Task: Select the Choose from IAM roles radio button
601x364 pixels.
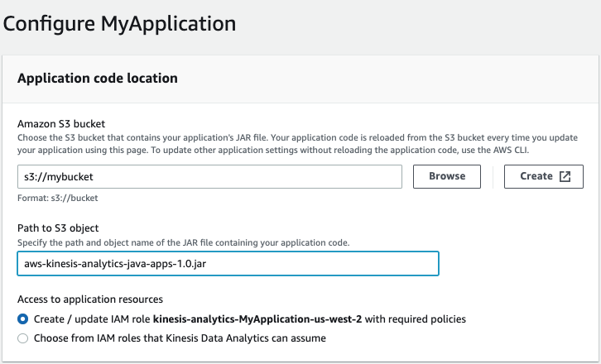Action: 22,338
